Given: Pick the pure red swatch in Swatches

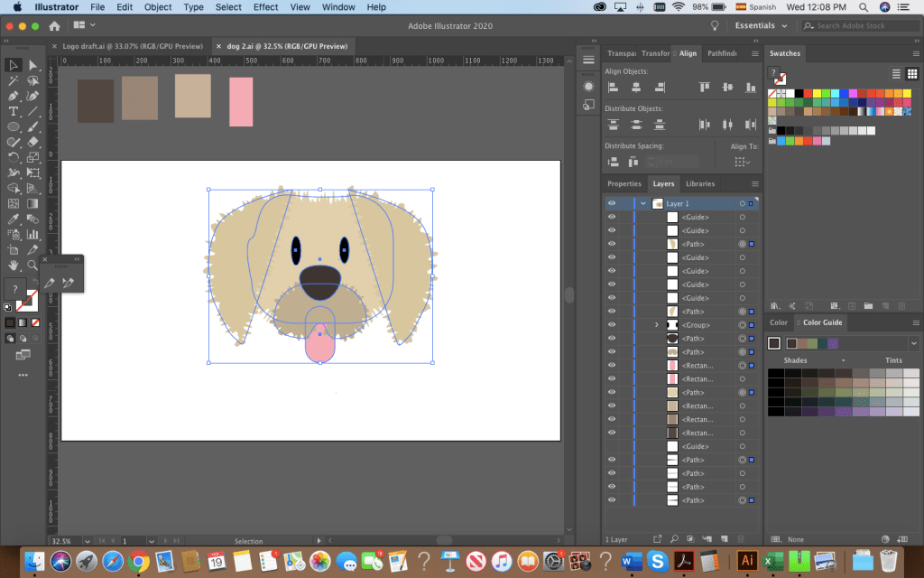Looking at the screenshot, I should (806, 93).
